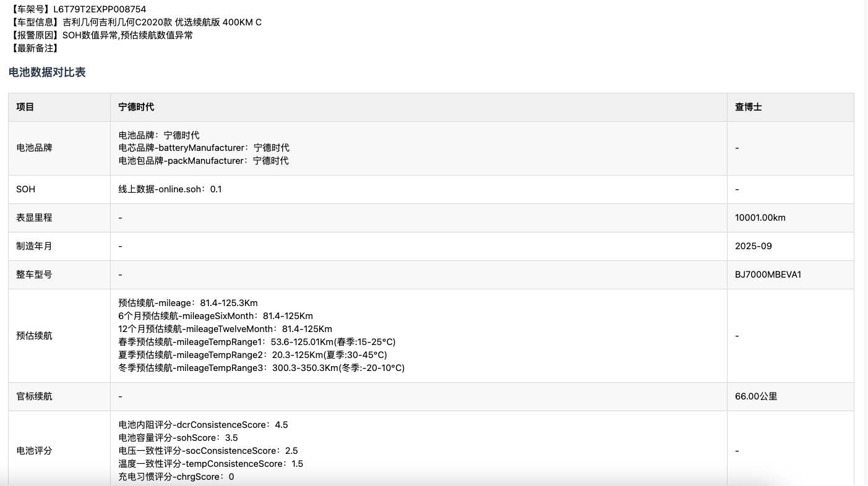Click the 充电习惯评分 chrgScore 0 line
868x486 pixels.
tap(176, 477)
